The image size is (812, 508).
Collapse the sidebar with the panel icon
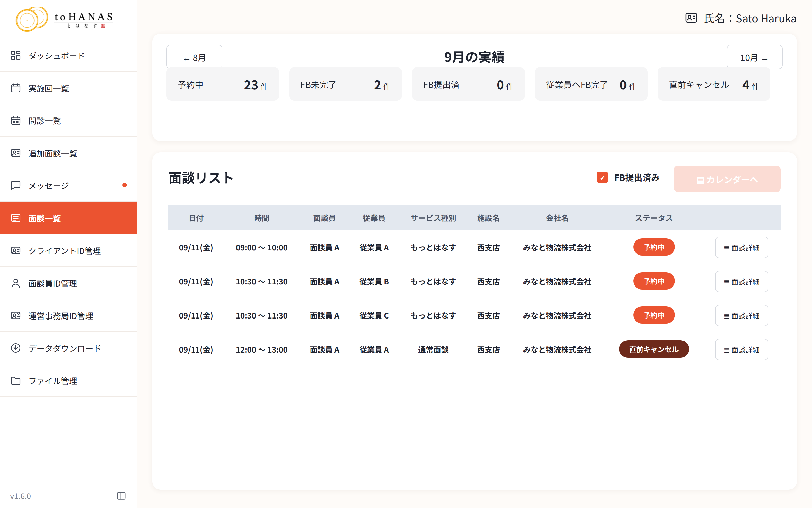(x=121, y=496)
